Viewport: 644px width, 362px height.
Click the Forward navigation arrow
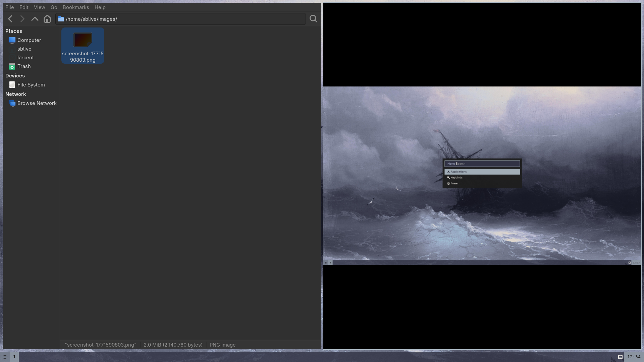22,19
